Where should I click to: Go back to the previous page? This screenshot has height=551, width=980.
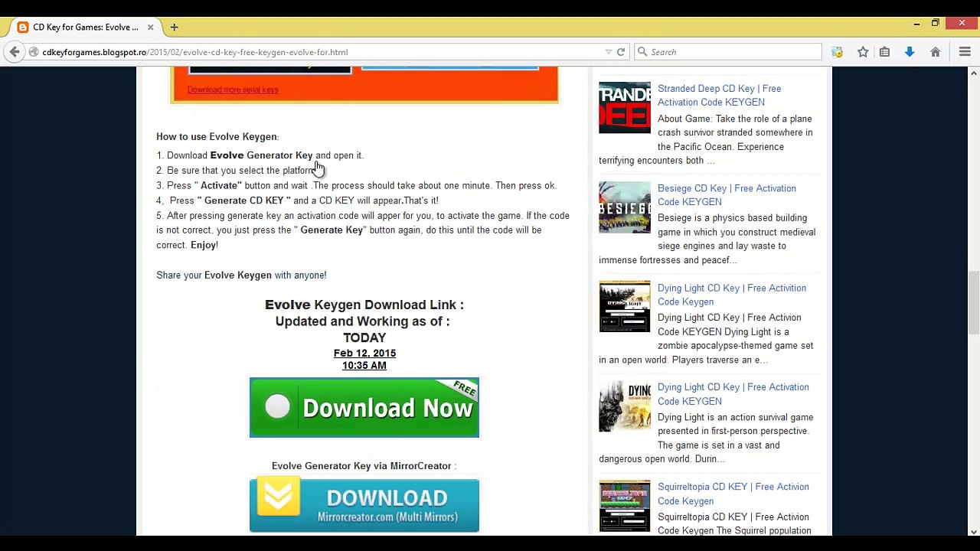(x=15, y=52)
